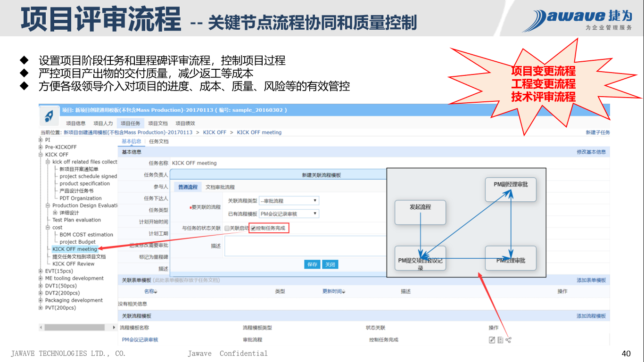Viewport: 644px width, 362px height.
Task: Open the 关联流程类型 dropdown
Action: pyautogui.click(x=289, y=201)
